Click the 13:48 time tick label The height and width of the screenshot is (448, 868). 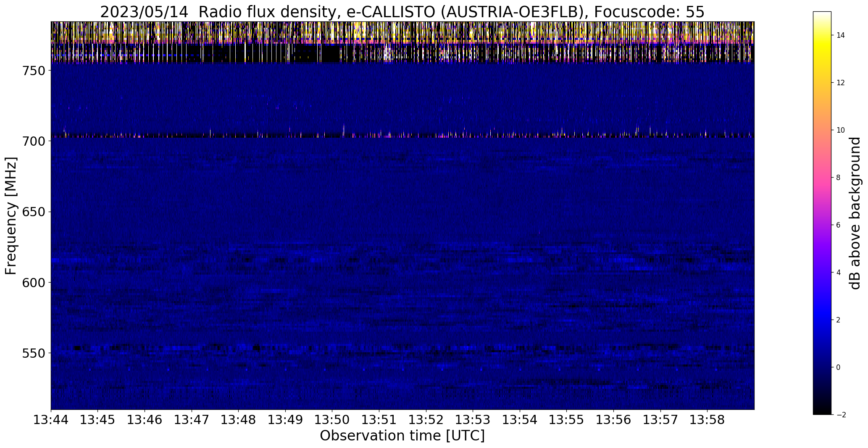tap(239, 420)
